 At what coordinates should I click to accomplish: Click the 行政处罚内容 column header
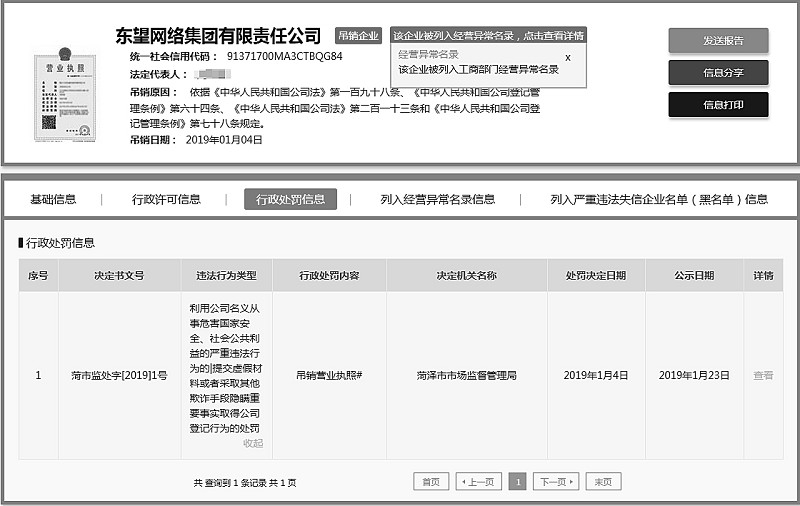[x=329, y=275]
